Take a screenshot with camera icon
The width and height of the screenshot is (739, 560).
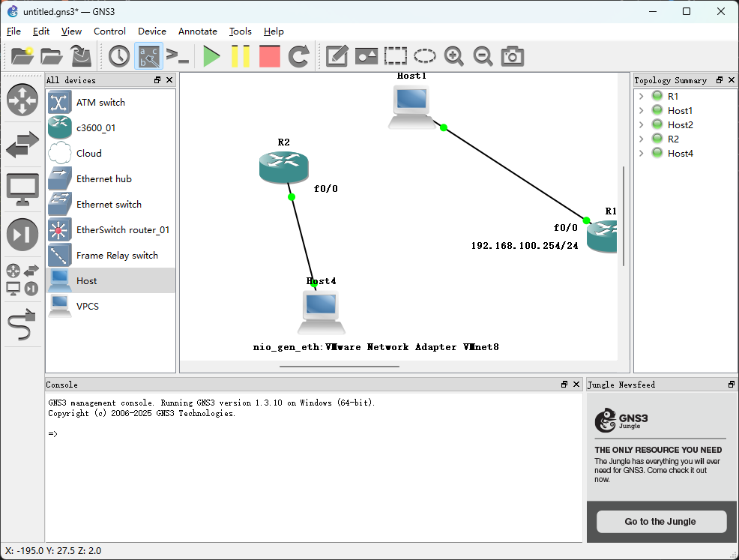tap(513, 56)
